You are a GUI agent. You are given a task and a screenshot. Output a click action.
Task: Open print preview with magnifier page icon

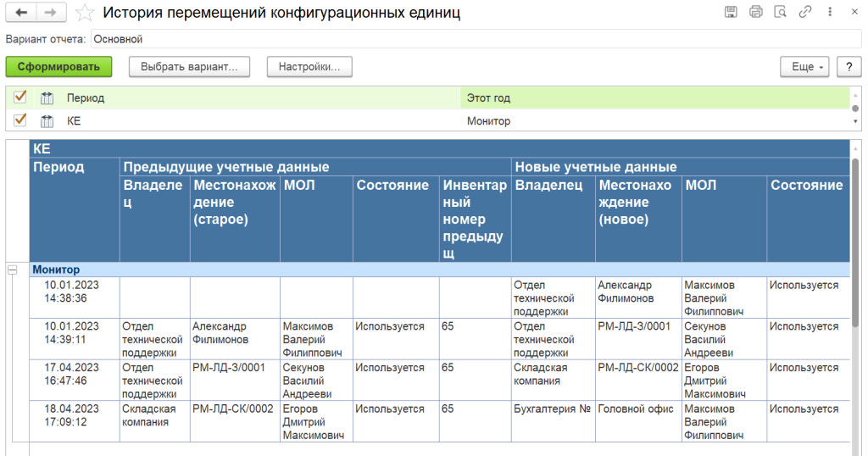[x=781, y=12]
